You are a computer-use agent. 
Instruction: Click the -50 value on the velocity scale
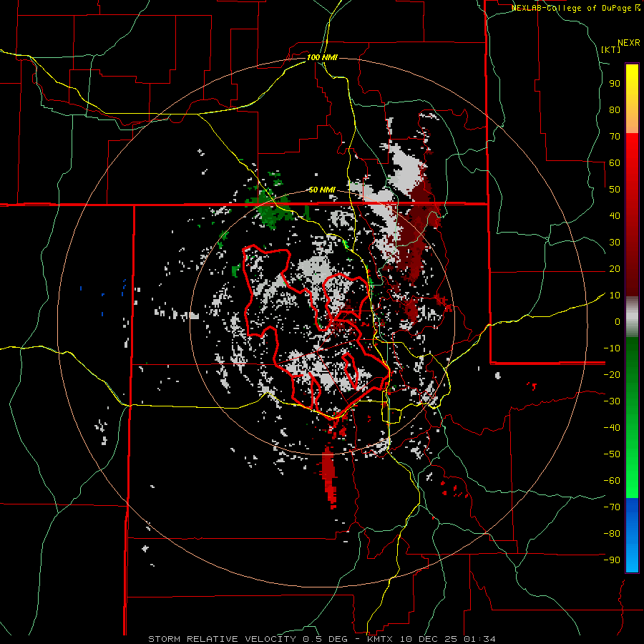click(x=612, y=454)
